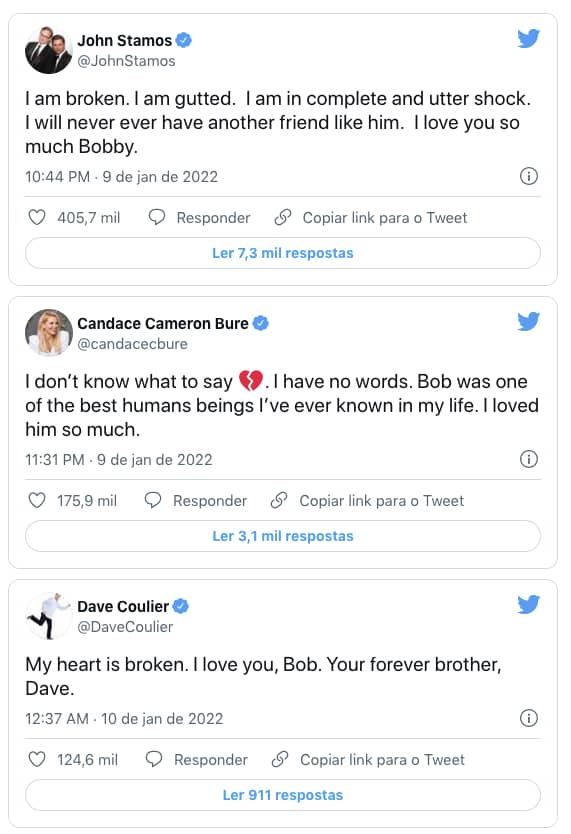The width and height of the screenshot is (571, 834).
Task: Click Twitter bird icon on Candace Cameron Bure tweet
Action: pos(528,321)
